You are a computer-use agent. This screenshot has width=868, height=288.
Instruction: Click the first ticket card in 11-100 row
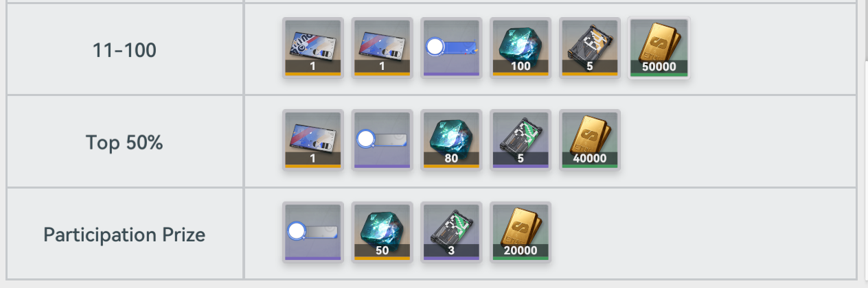[x=313, y=48]
